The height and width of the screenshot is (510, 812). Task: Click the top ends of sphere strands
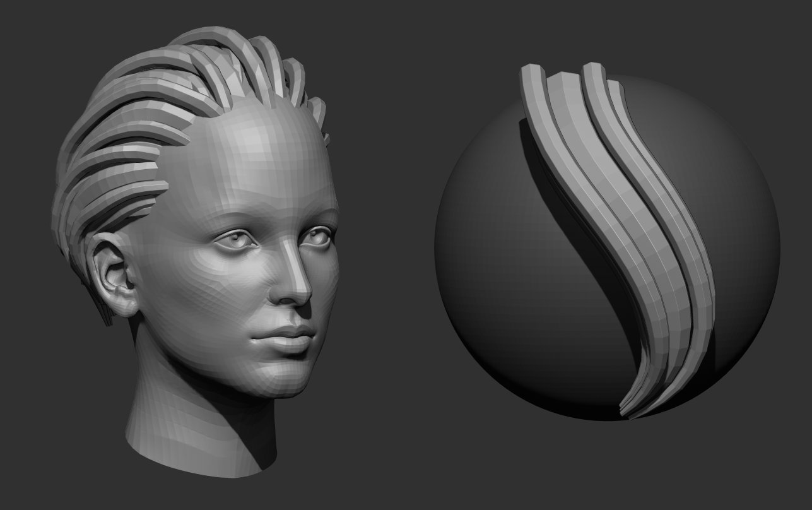(562, 77)
